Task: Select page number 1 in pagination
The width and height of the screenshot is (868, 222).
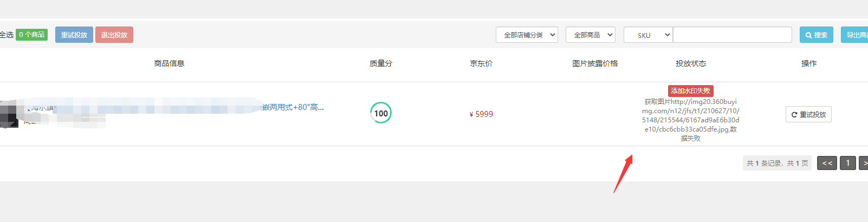Action: 848,163
